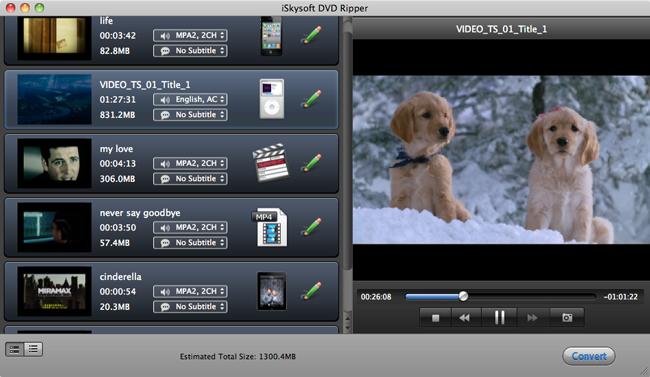Click remaining time -01:01:22

click(x=621, y=297)
